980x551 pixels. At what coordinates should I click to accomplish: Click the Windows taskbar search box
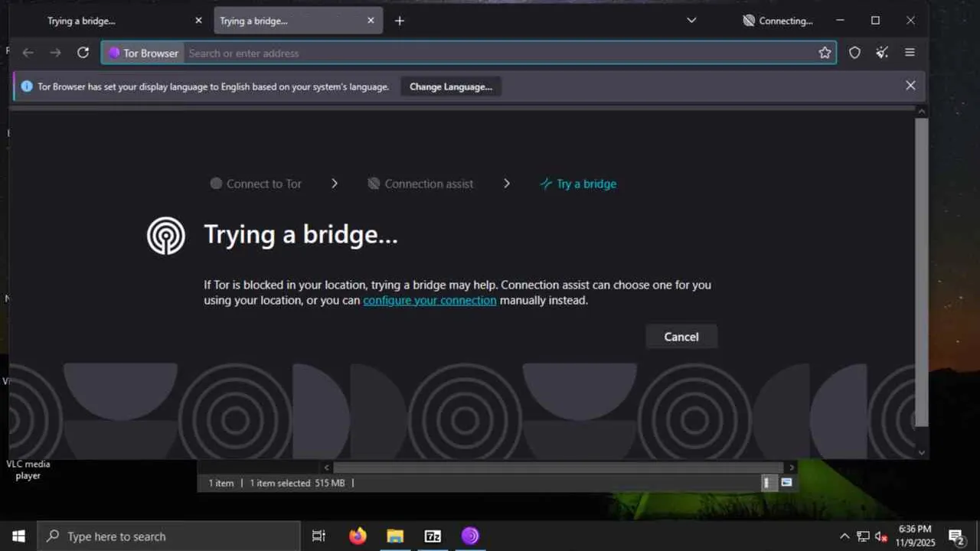[168, 536]
